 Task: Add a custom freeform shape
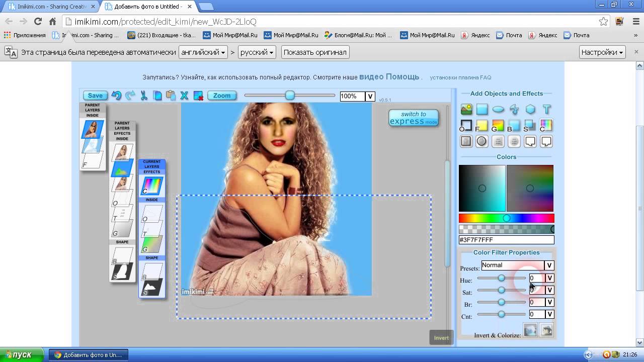pos(514,109)
